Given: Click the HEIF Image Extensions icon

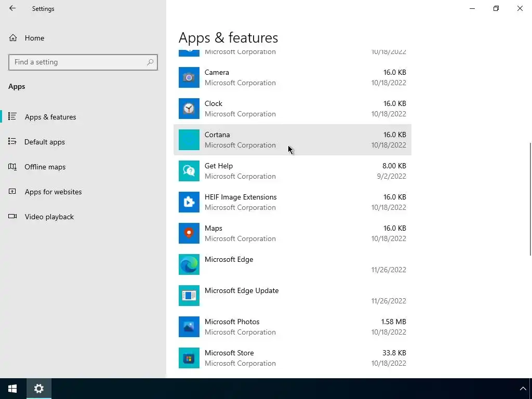Looking at the screenshot, I should click(x=189, y=202).
